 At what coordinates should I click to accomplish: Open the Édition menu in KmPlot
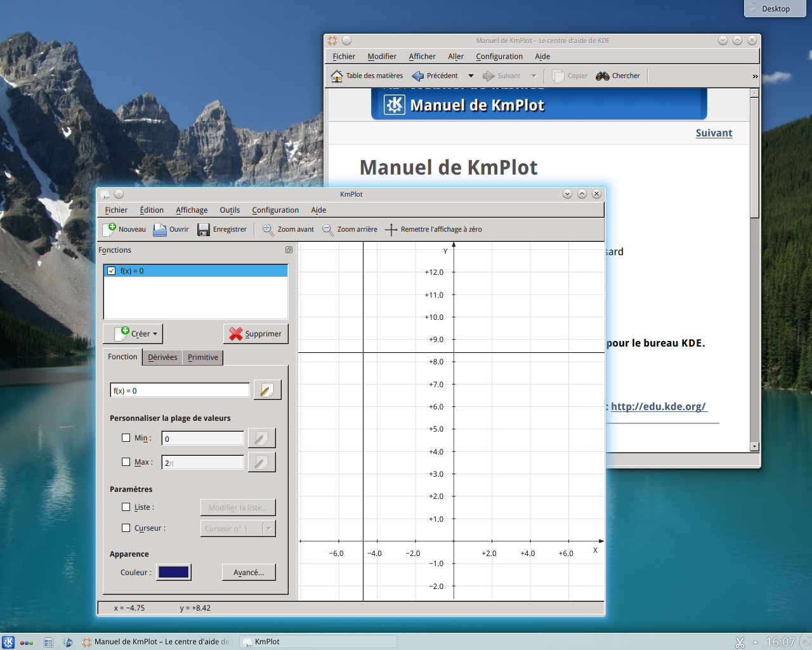tap(152, 210)
